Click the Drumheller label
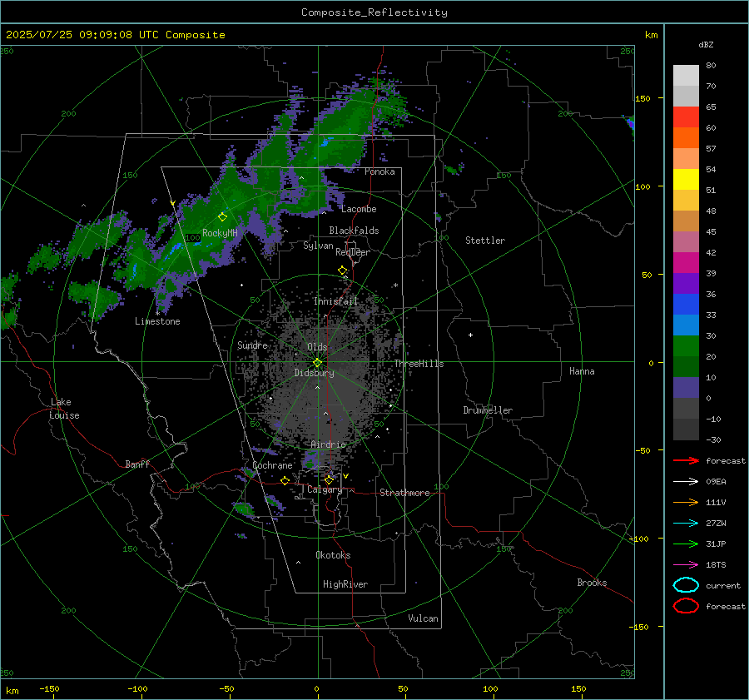This screenshot has width=749, height=700. pyautogui.click(x=488, y=410)
